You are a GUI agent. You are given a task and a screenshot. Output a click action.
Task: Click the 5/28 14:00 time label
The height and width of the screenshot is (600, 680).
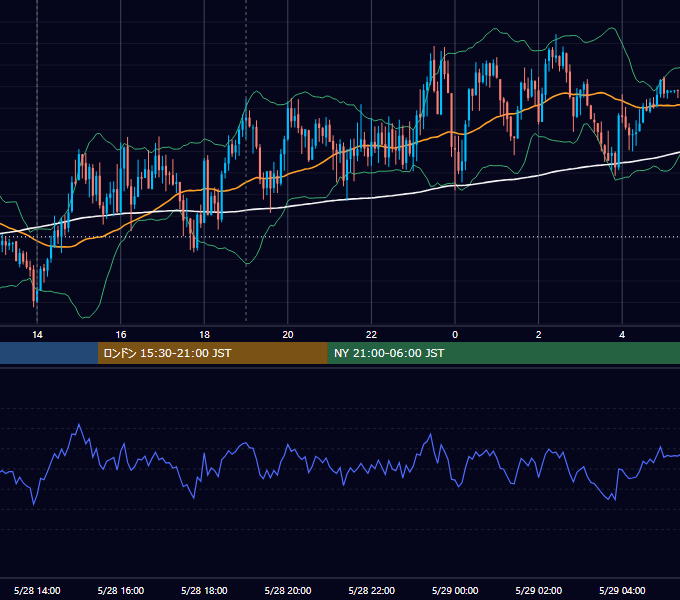37,590
